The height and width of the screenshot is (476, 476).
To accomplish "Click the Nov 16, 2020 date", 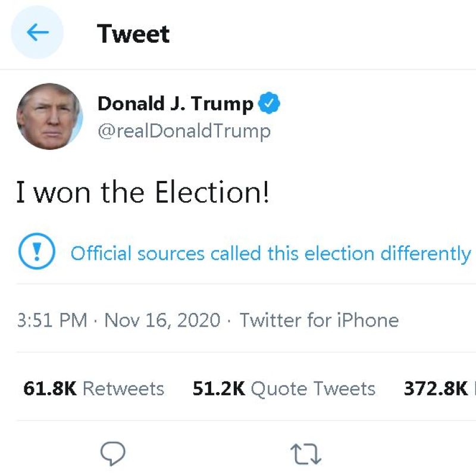I will tap(162, 320).
